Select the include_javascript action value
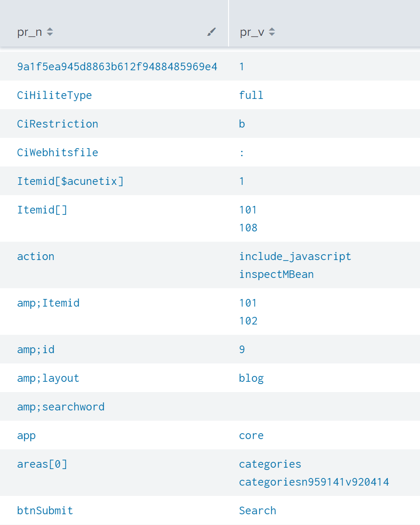This screenshot has width=420, height=525. [295, 256]
